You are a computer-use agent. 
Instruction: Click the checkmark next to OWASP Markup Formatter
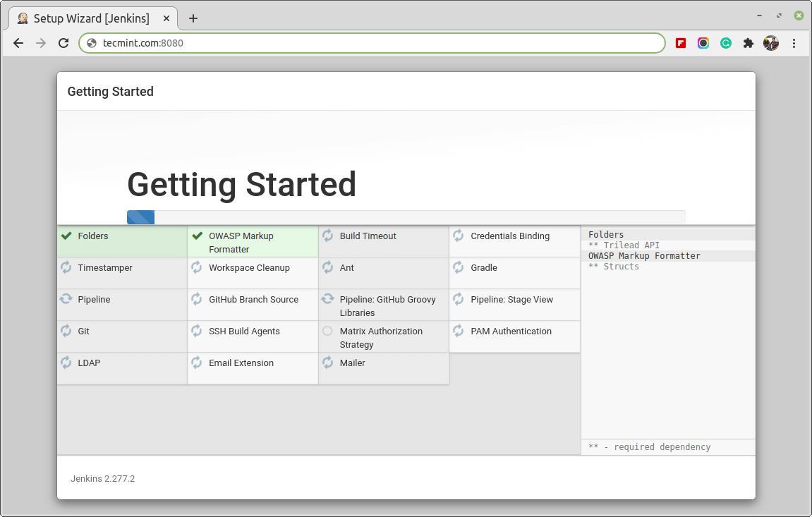(198, 236)
